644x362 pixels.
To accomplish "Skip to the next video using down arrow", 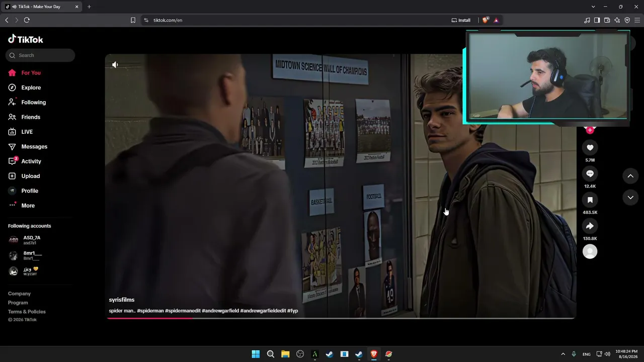I will [630, 198].
